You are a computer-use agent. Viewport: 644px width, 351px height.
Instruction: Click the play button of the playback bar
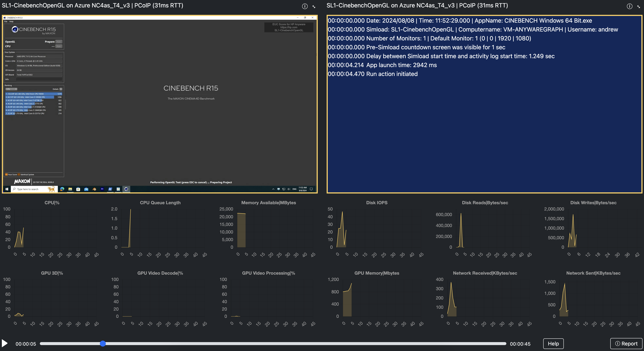4,343
